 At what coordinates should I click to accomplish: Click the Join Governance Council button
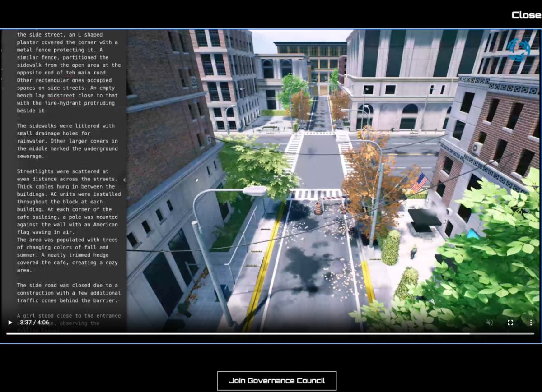click(x=276, y=380)
